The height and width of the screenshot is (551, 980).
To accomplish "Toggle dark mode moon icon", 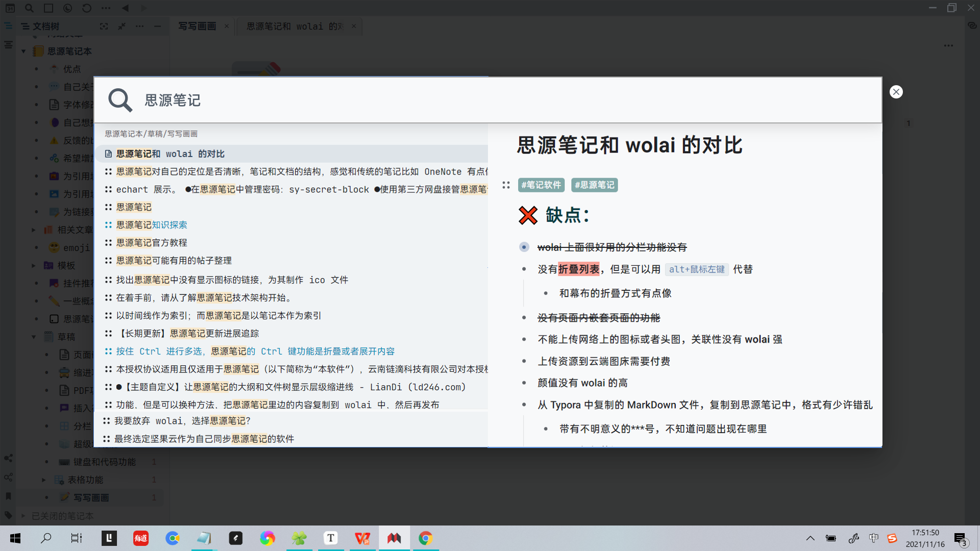I will point(67,8).
